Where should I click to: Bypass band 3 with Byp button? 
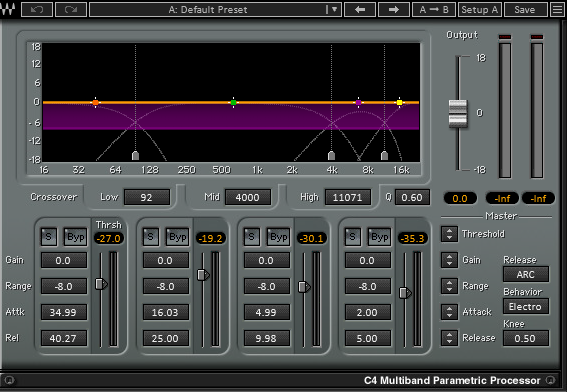pos(278,237)
